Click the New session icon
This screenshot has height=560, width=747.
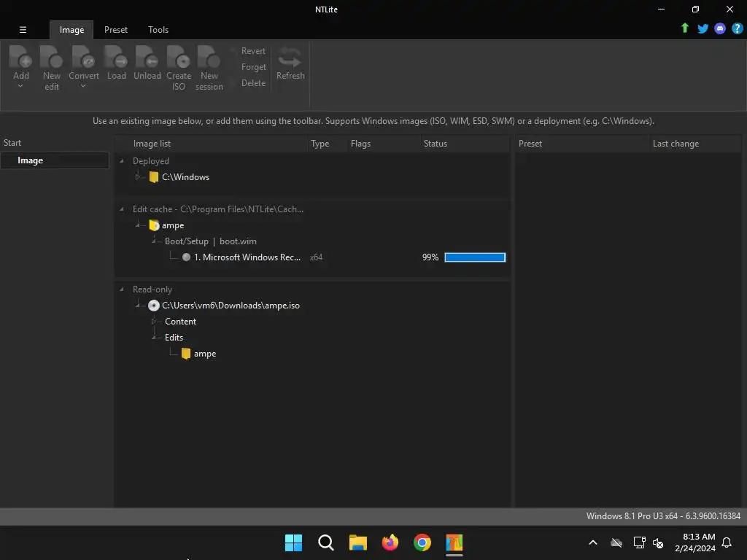209,57
